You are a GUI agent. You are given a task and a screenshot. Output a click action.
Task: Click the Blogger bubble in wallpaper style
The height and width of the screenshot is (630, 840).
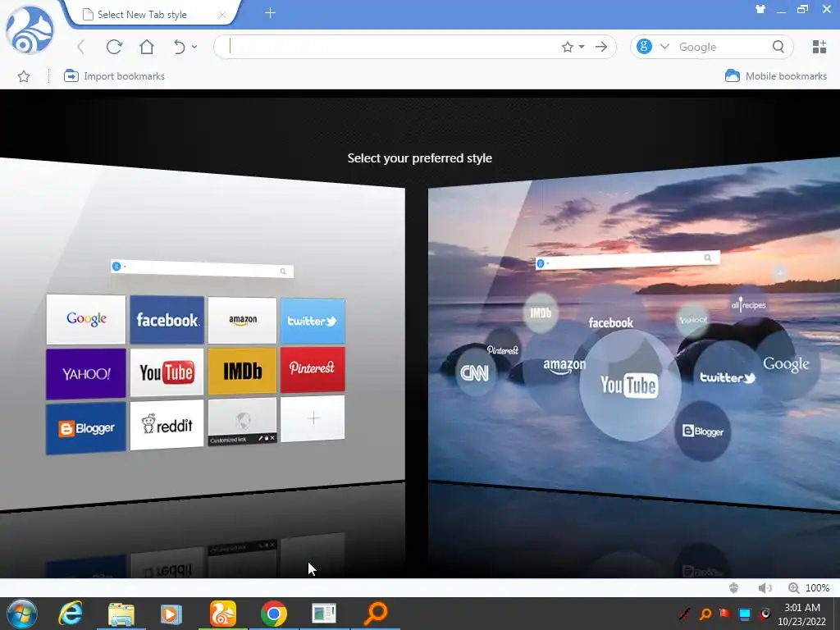click(x=702, y=431)
